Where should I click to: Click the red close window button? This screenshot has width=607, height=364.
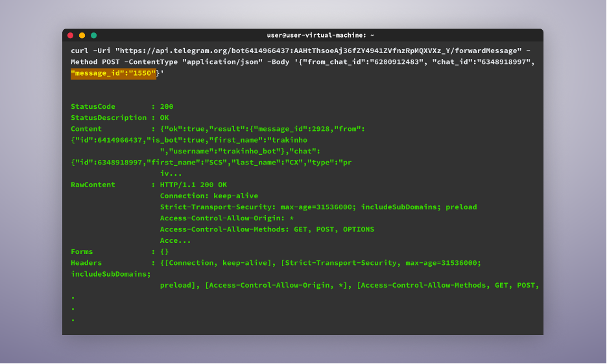tap(71, 35)
